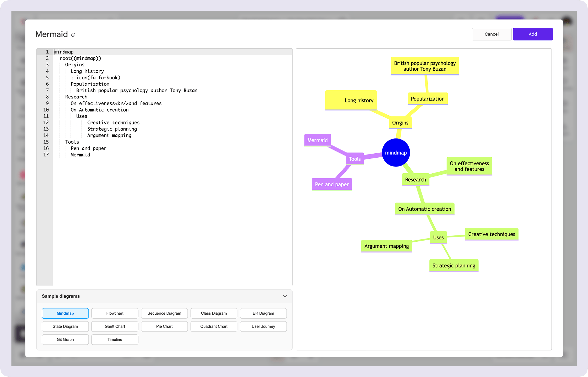Image resolution: width=588 pixels, height=377 pixels.
Task: Pick the State Diagram sample
Action: tap(65, 326)
